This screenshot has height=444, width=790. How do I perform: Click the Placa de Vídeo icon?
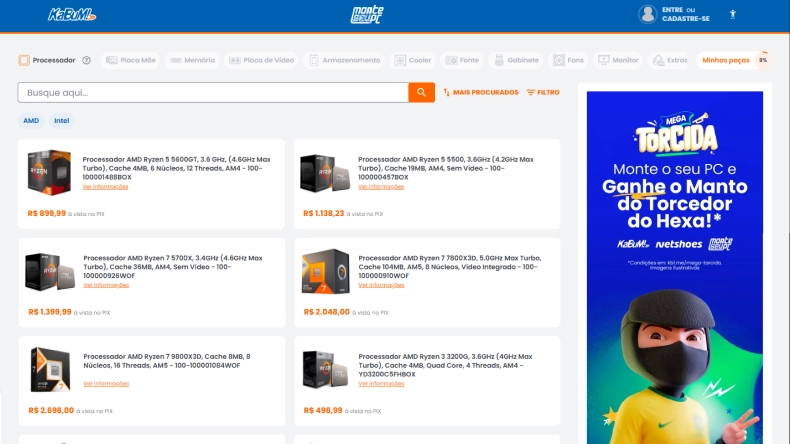click(235, 60)
